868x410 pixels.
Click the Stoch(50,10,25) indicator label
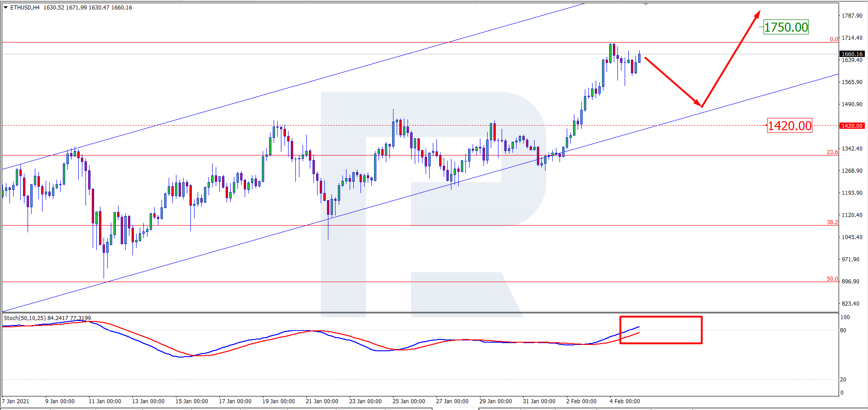pos(47,318)
